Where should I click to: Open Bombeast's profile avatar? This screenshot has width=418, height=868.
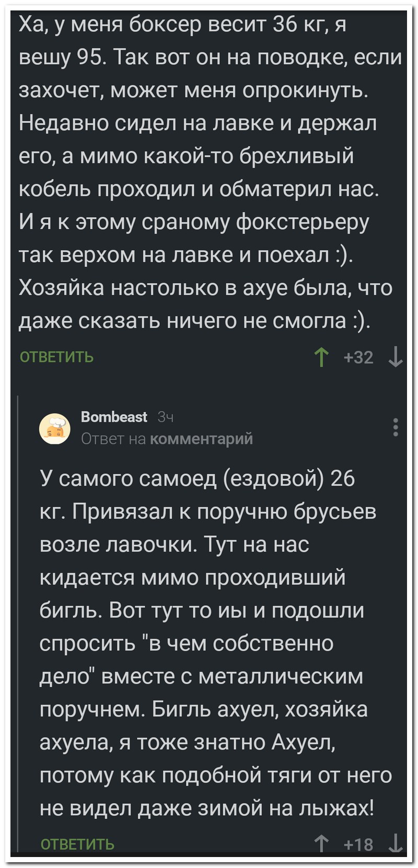(x=55, y=428)
